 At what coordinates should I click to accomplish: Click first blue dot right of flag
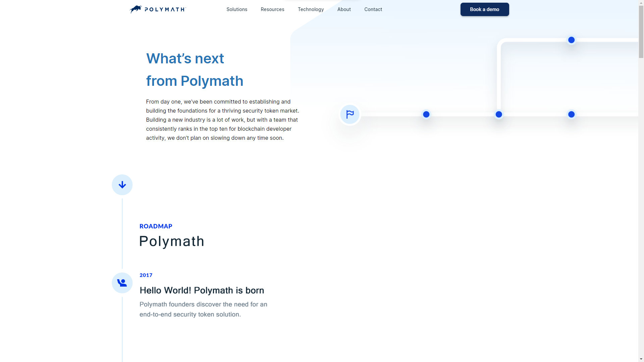click(x=426, y=115)
